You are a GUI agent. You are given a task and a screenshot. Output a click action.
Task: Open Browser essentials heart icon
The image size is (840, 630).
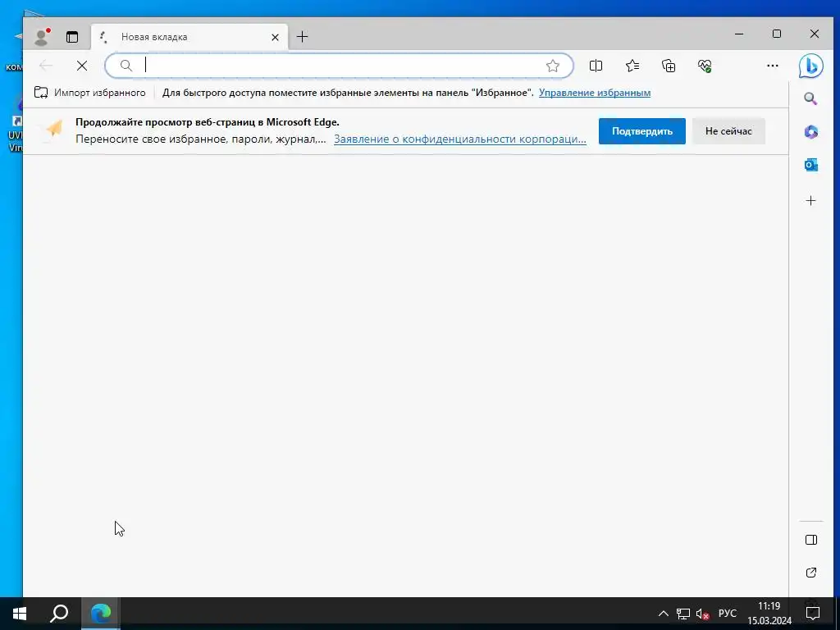click(705, 66)
